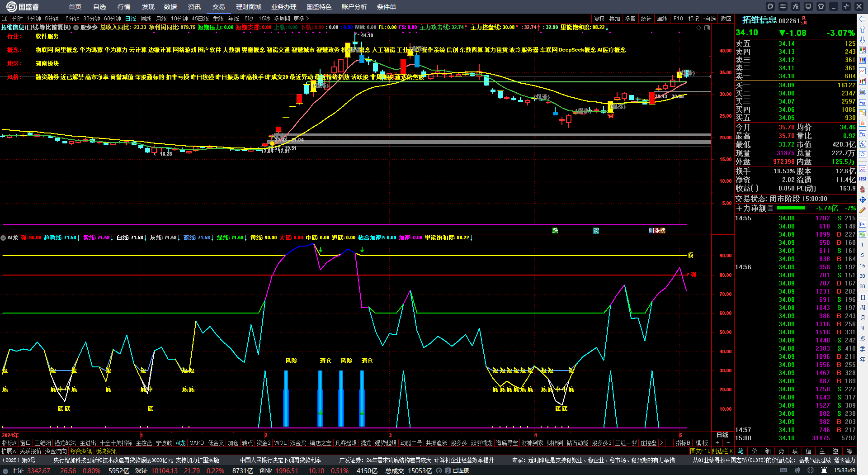Open the 多周期 multi-period selector

pyautogui.click(x=282, y=19)
